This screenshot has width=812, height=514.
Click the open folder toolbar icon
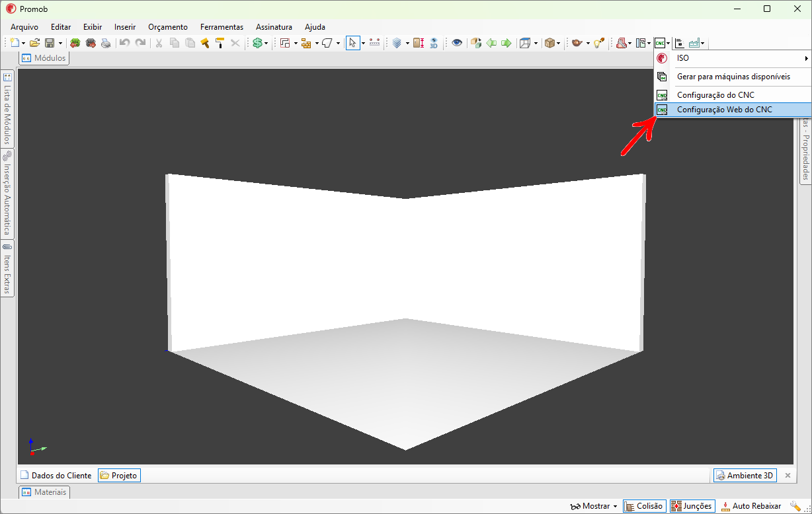(34, 43)
